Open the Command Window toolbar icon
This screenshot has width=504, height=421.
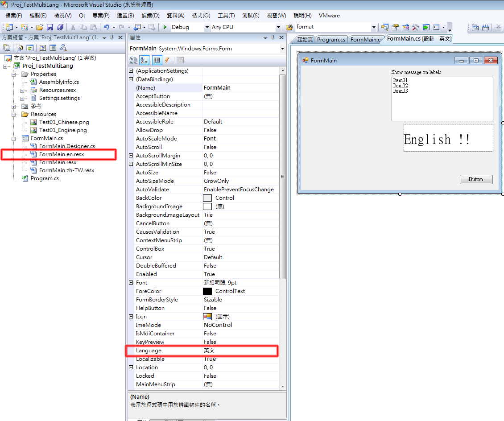point(436,27)
